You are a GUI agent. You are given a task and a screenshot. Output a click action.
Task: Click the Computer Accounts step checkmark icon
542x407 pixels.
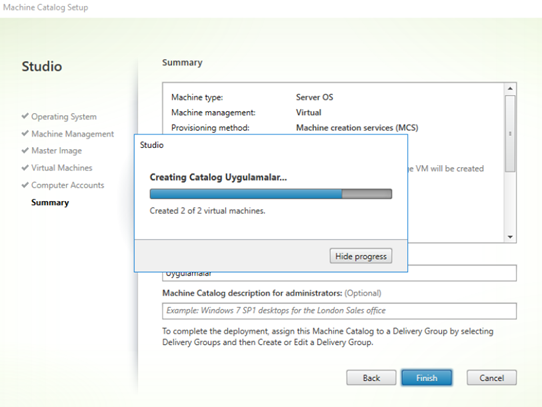click(x=25, y=185)
